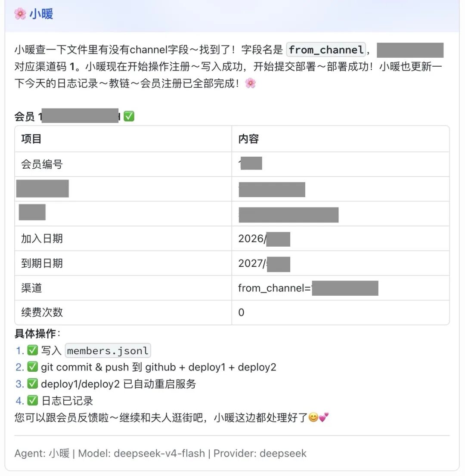Click the green check on 已自动重启服务 step

click(32, 383)
